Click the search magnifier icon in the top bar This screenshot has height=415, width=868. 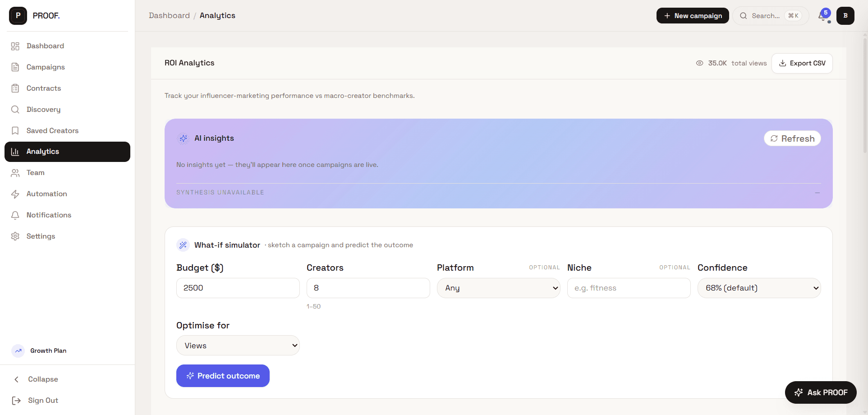coord(744,16)
